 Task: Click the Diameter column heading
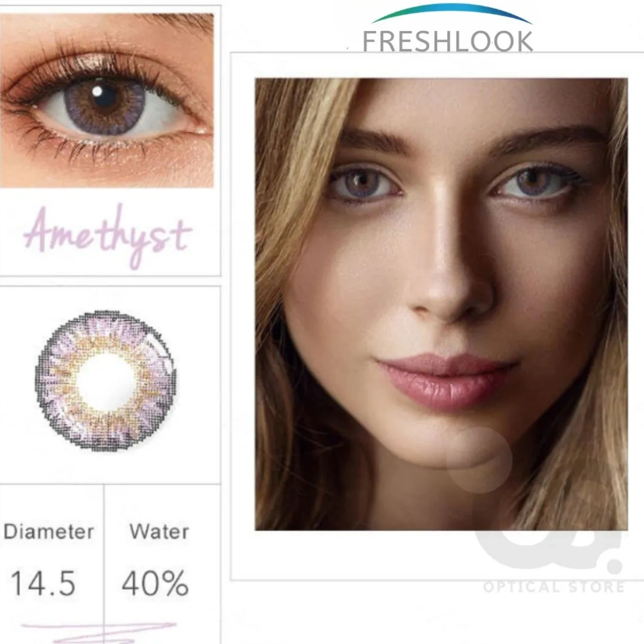point(49,531)
